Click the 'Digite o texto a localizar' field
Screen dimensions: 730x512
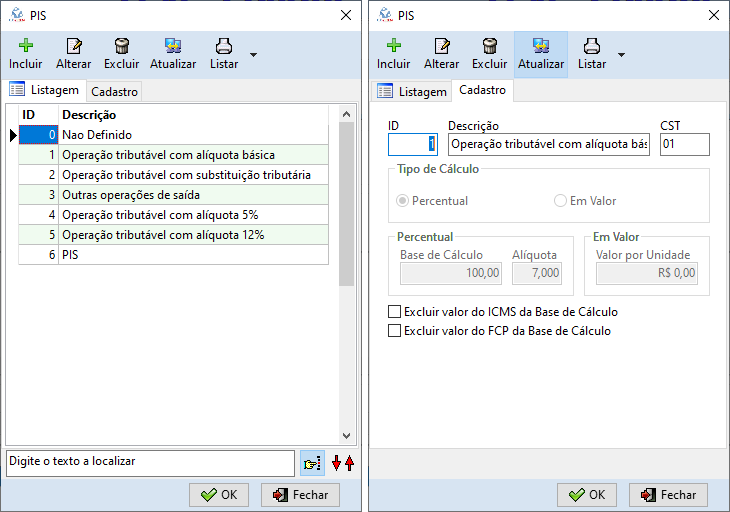(x=150, y=463)
